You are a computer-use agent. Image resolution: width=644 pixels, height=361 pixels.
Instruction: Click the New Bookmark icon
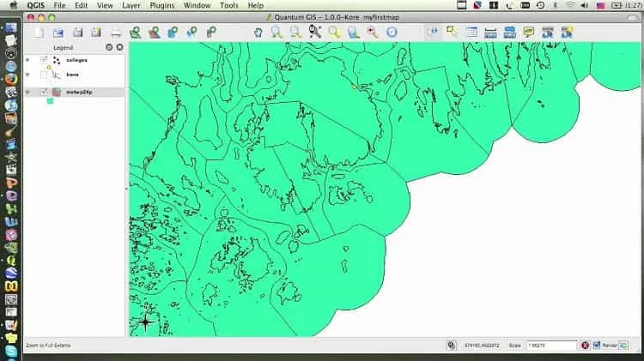point(567,33)
